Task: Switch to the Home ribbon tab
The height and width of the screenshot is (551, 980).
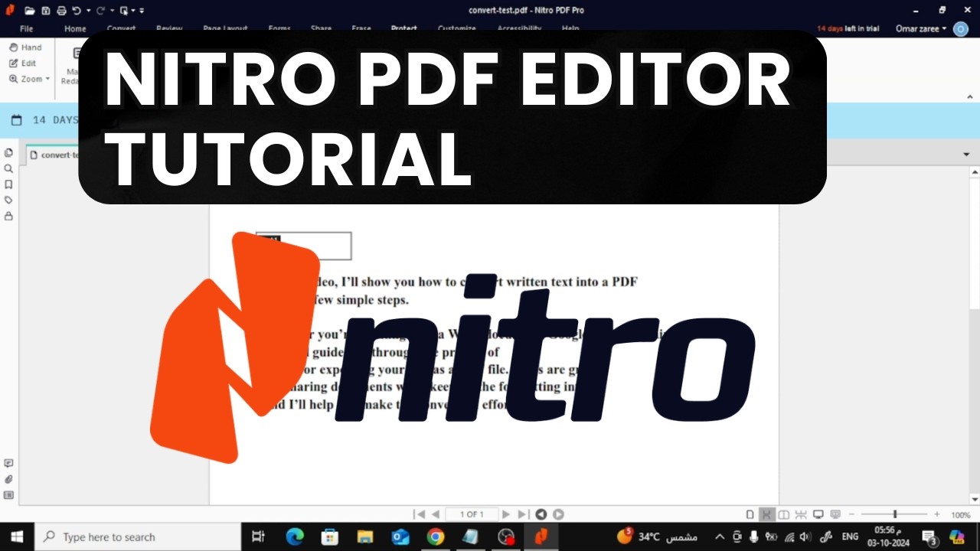Action: (x=75, y=28)
